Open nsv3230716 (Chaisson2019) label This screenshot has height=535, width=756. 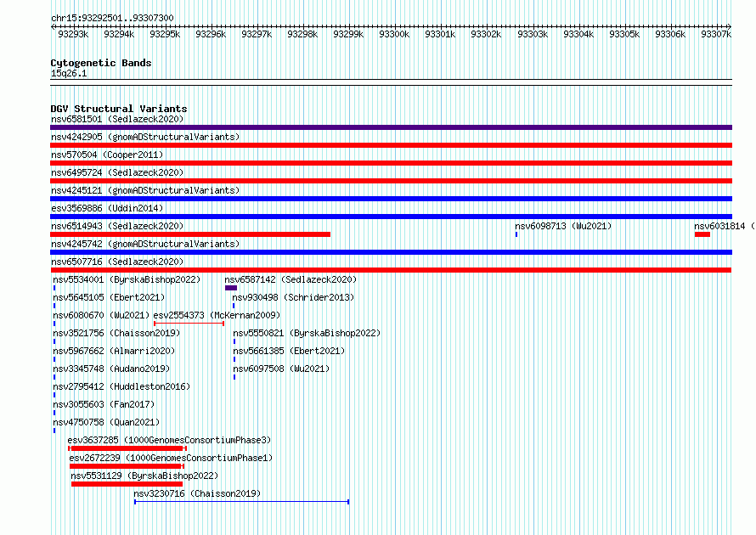point(197,493)
